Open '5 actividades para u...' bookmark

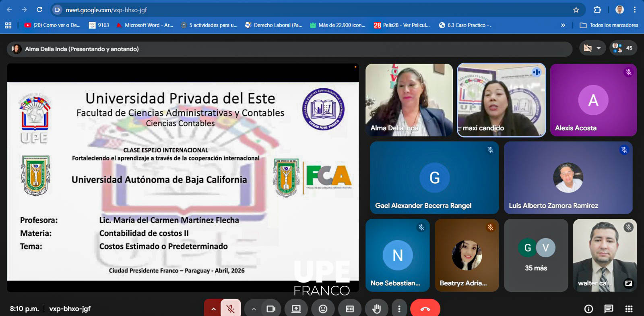pos(209,25)
